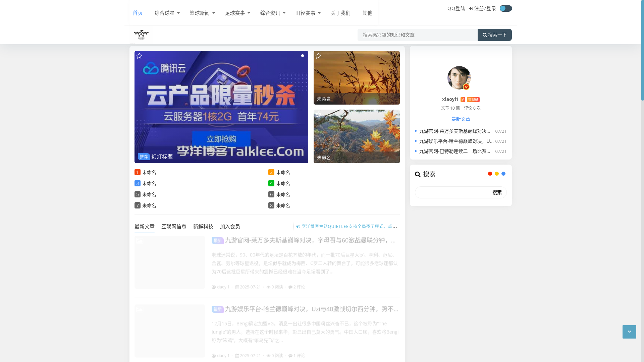This screenshot has height=362, width=644.
Task: Click star icon on Tencent Cloud slide
Action: [139, 56]
